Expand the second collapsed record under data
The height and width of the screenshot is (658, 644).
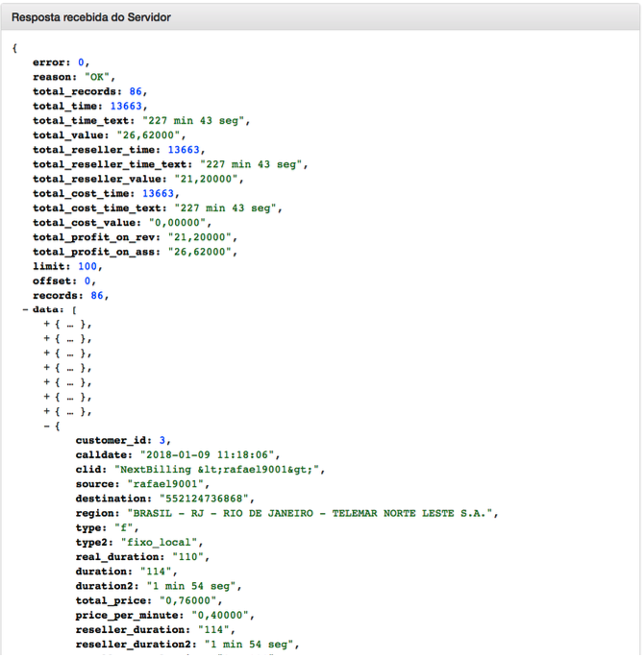[46, 339]
